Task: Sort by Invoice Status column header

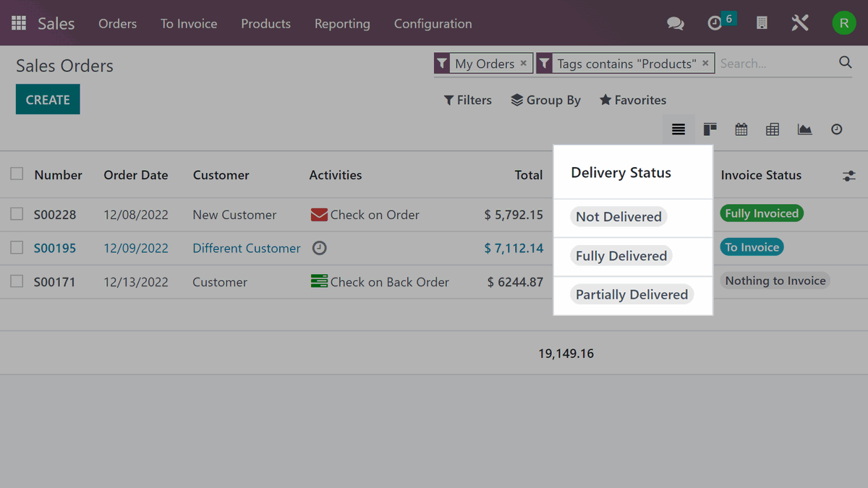Action: pyautogui.click(x=761, y=175)
